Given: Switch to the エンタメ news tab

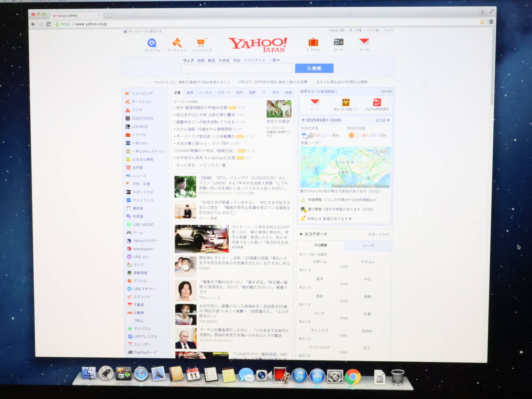Looking at the screenshot, I should 205,93.
